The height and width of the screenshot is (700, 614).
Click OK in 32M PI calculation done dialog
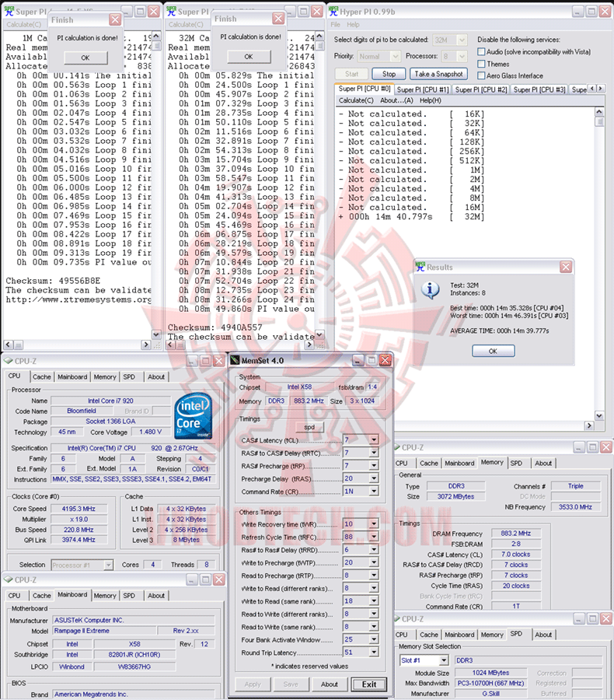click(249, 57)
